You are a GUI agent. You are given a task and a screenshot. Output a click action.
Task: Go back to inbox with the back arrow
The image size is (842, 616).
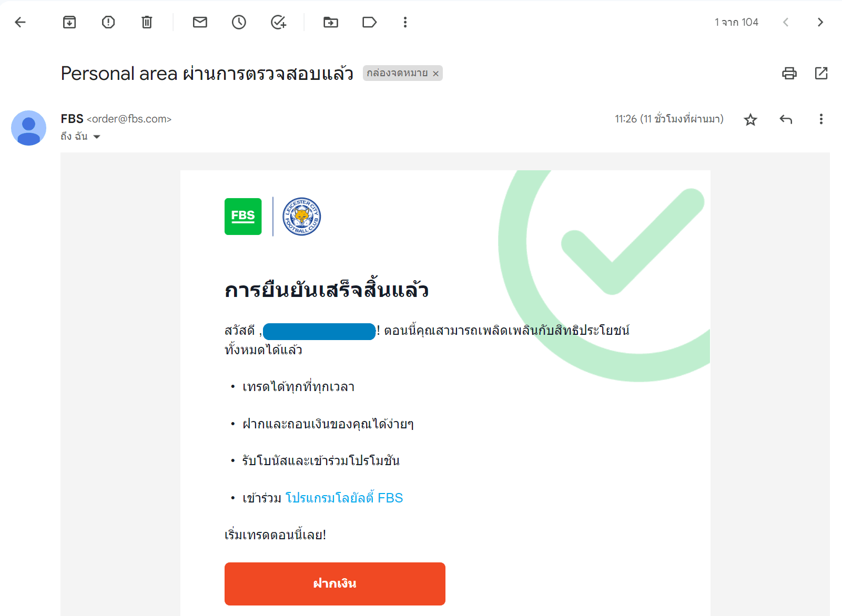pos(21,22)
